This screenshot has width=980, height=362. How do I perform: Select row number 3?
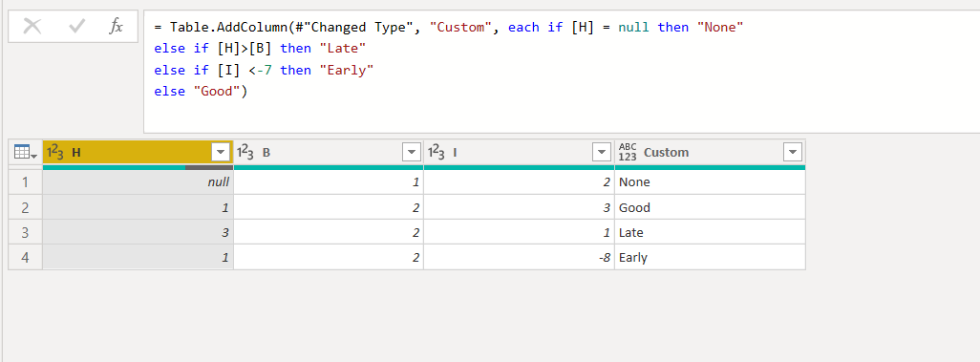click(26, 233)
